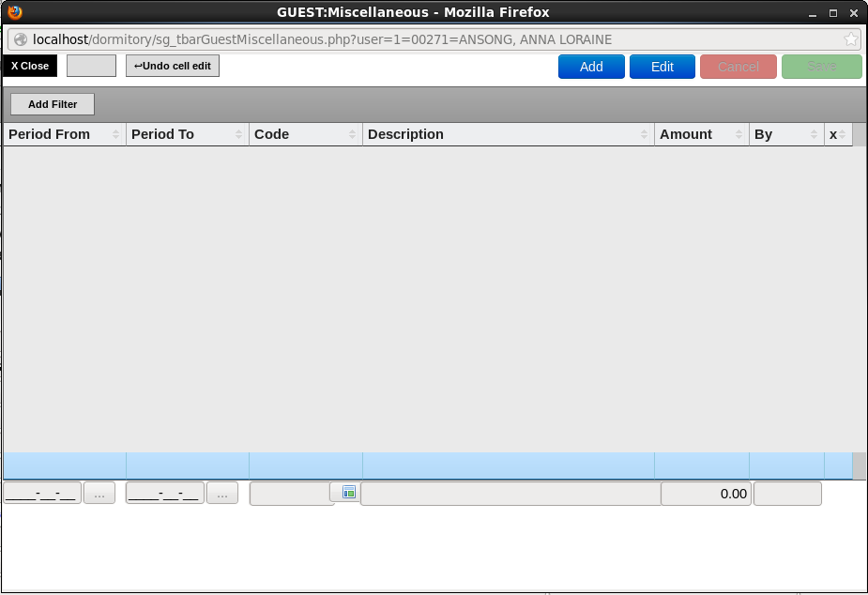Viewport: 868px width, 595px height.
Task: Click the Period From date field
Action: coord(41,494)
